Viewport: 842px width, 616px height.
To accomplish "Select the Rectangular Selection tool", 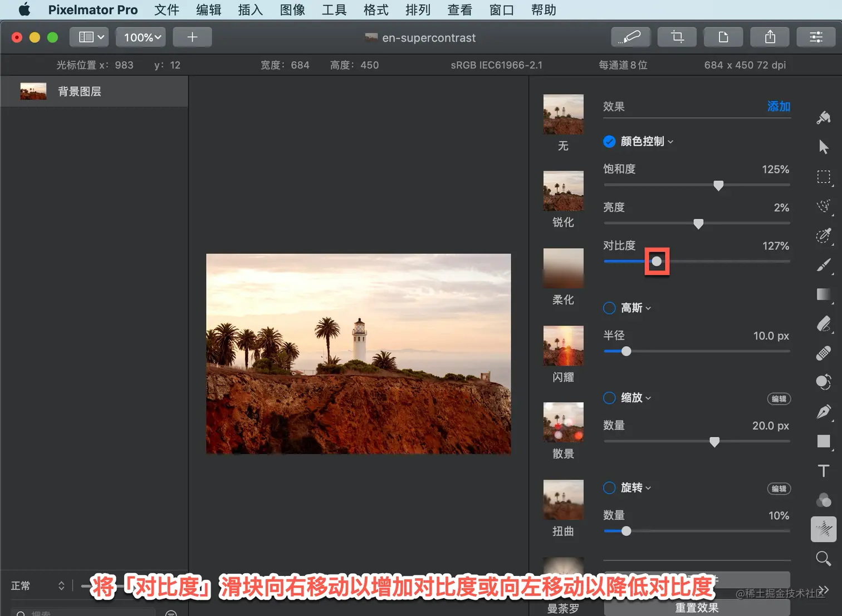I will 824,177.
